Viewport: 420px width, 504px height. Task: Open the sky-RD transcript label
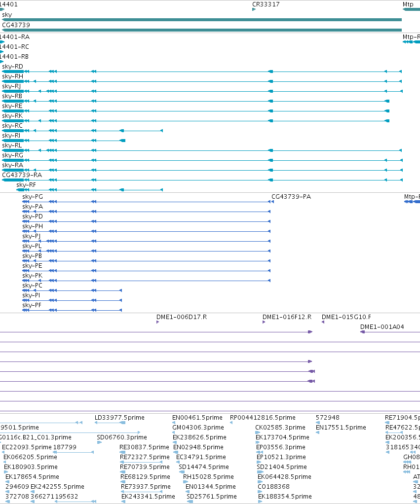tap(12, 67)
